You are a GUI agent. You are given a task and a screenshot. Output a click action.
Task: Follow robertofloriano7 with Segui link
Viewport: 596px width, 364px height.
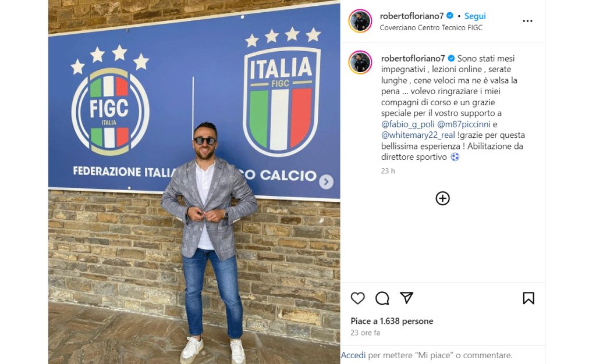pyautogui.click(x=475, y=16)
